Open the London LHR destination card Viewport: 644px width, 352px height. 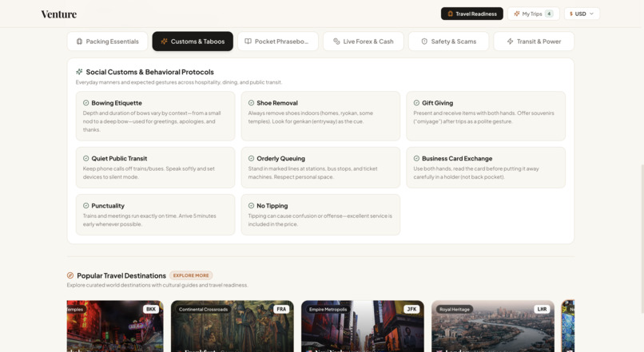[493, 326]
